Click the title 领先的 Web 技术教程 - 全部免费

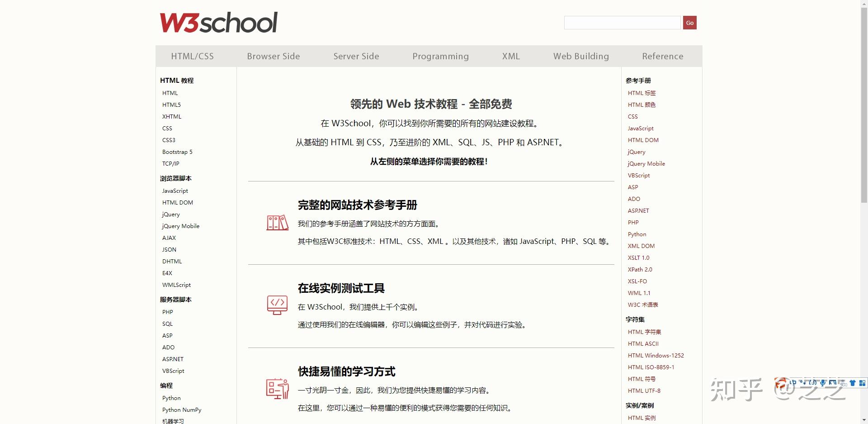tap(431, 104)
